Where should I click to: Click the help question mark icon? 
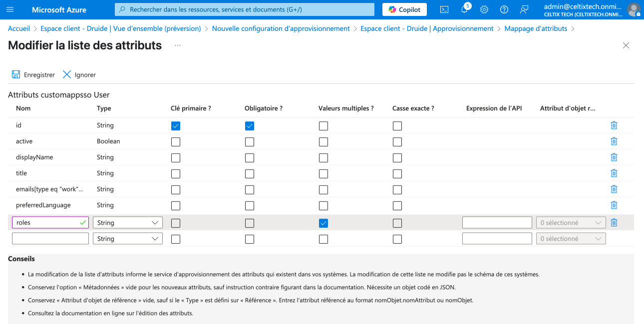click(x=504, y=10)
